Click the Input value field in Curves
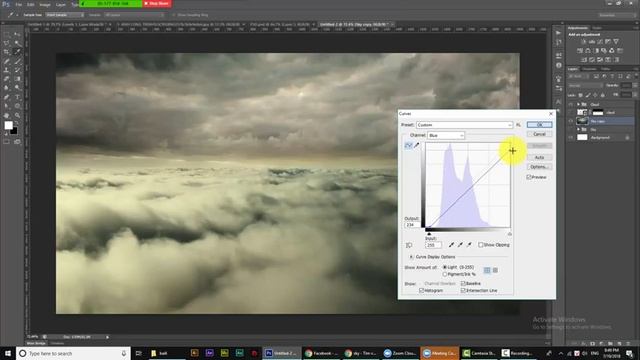 point(433,245)
